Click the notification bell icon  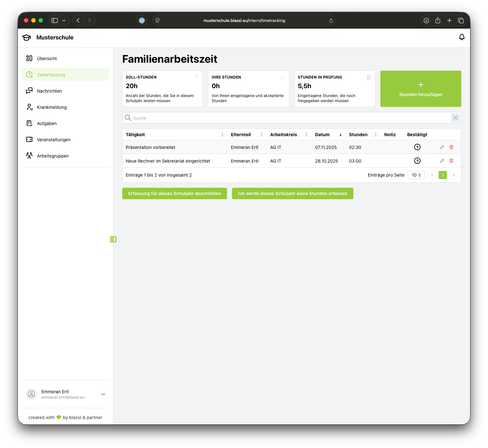(x=462, y=37)
